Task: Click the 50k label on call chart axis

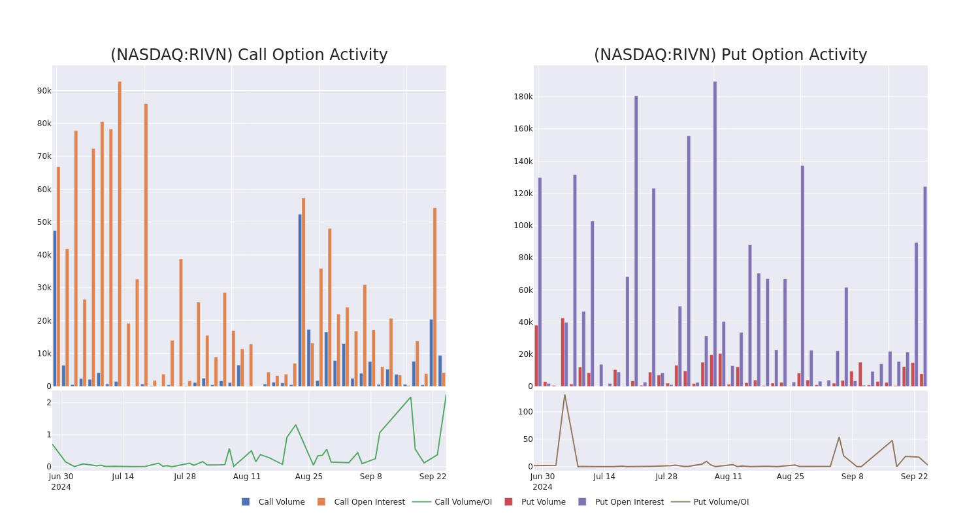Action: (x=44, y=222)
